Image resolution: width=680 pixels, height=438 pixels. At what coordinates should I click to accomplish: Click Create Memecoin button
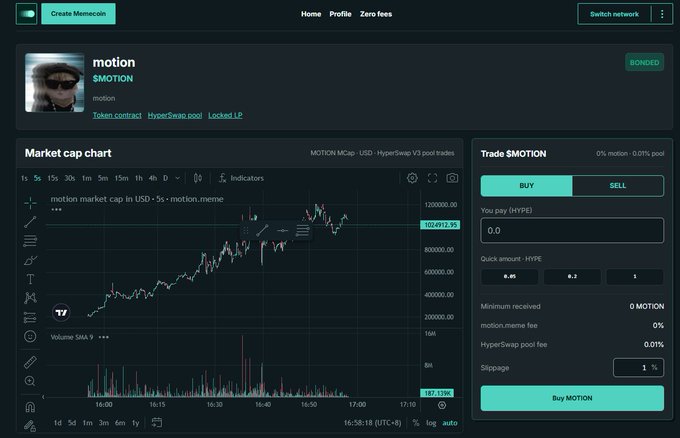[78, 14]
